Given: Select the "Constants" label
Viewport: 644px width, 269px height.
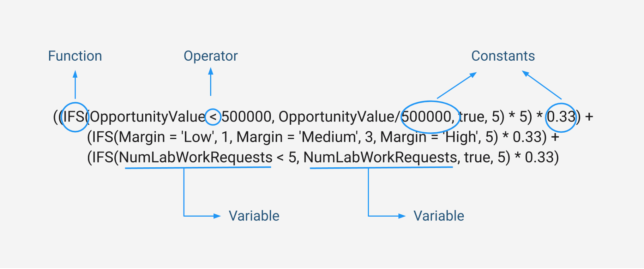Looking at the screenshot, I should coord(503,56).
